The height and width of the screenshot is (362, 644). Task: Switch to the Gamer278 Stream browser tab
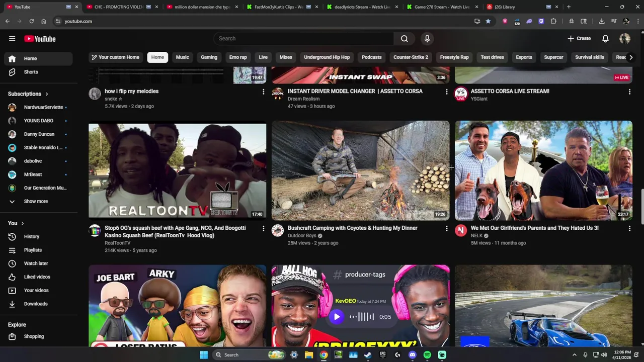(x=442, y=7)
